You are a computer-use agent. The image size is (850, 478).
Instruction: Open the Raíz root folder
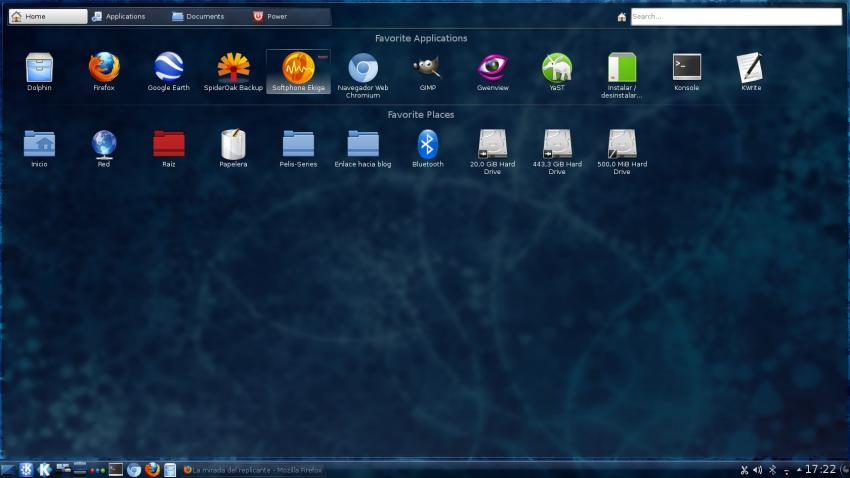pyautogui.click(x=169, y=148)
